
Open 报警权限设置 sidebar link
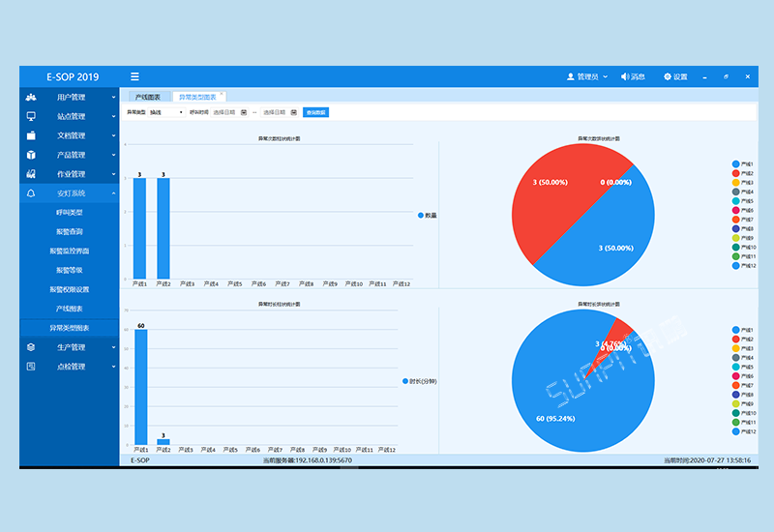(x=69, y=289)
